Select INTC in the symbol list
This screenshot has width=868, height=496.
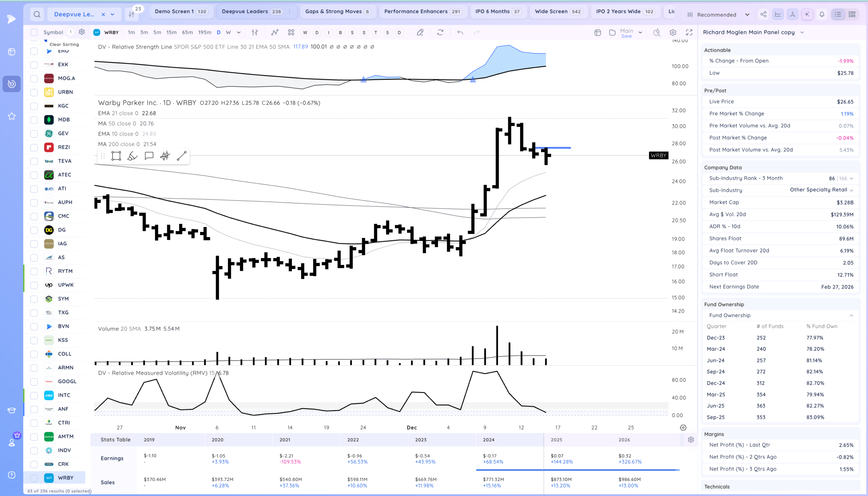point(64,395)
